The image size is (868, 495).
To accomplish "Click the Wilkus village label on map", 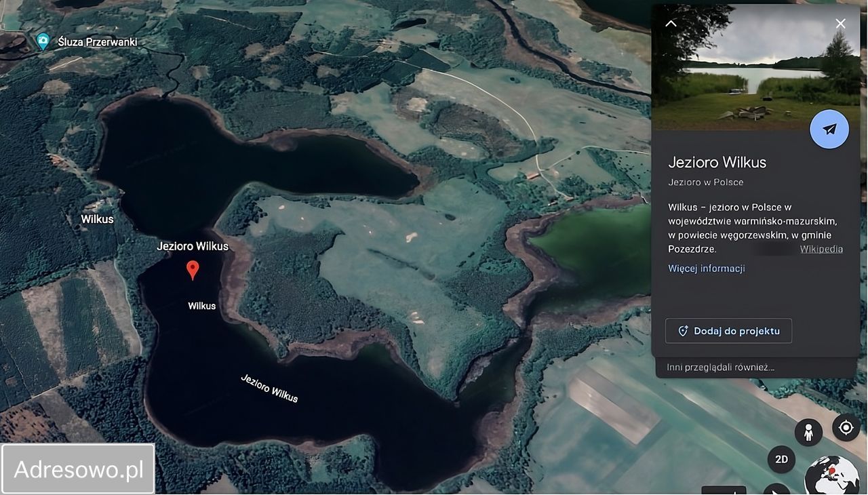I will 97,219.
